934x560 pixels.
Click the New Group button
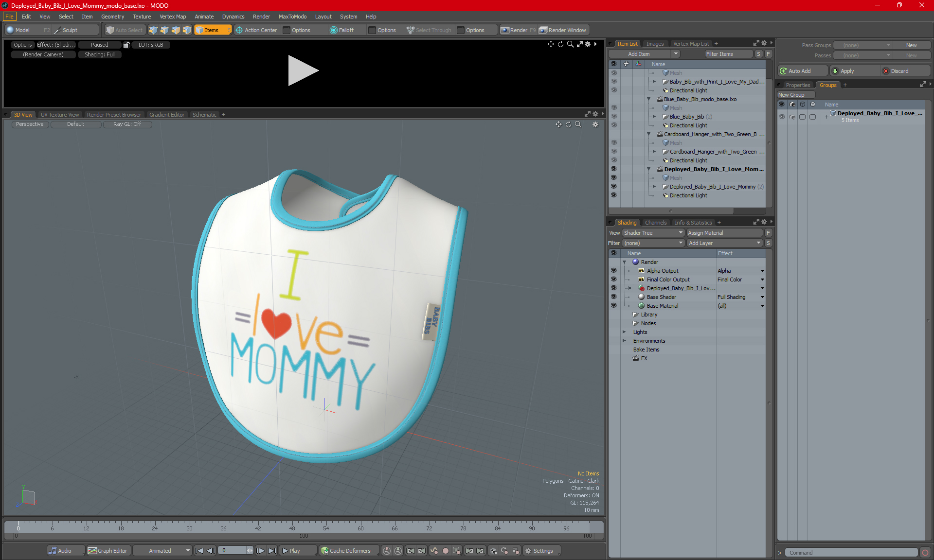click(796, 95)
